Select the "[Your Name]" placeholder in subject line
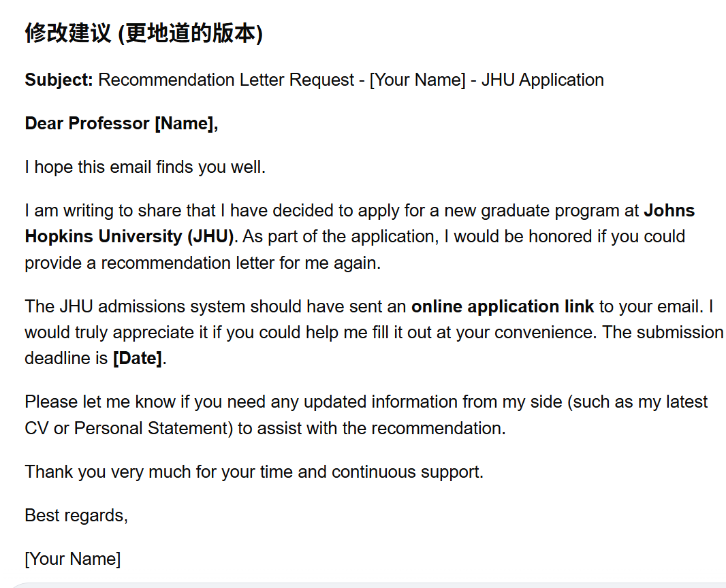 click(417, 80)
